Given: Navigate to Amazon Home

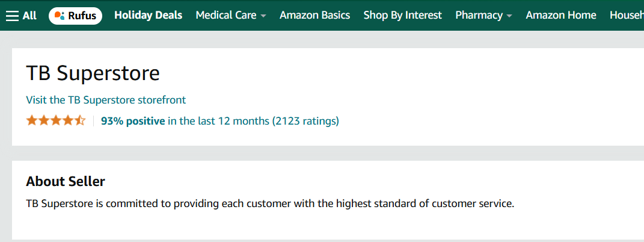Looking at the screenshot, I should [x=561, y=16].
